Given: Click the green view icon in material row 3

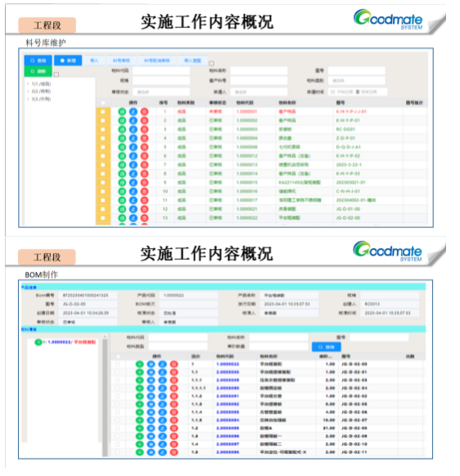Looking at the screenshot, I should [122, 129].
